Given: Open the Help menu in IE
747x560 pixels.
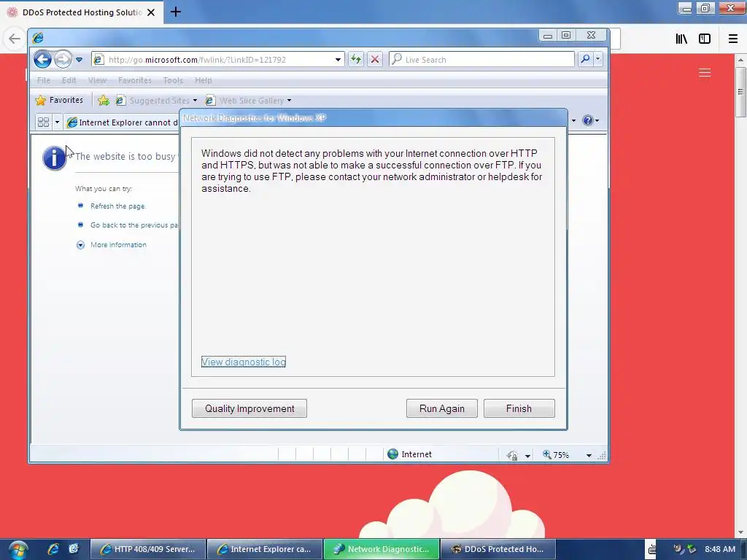Looking at the screenshot, I should [x=203, y=80].
